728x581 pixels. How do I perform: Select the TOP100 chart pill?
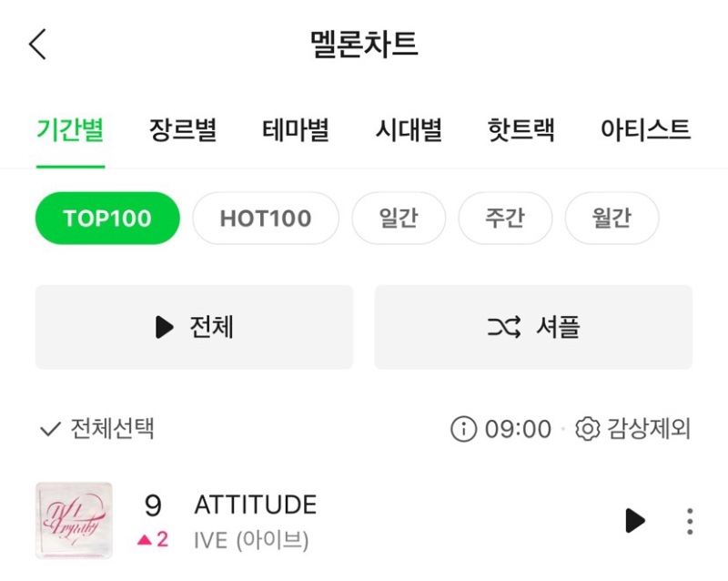coord(107,219)
